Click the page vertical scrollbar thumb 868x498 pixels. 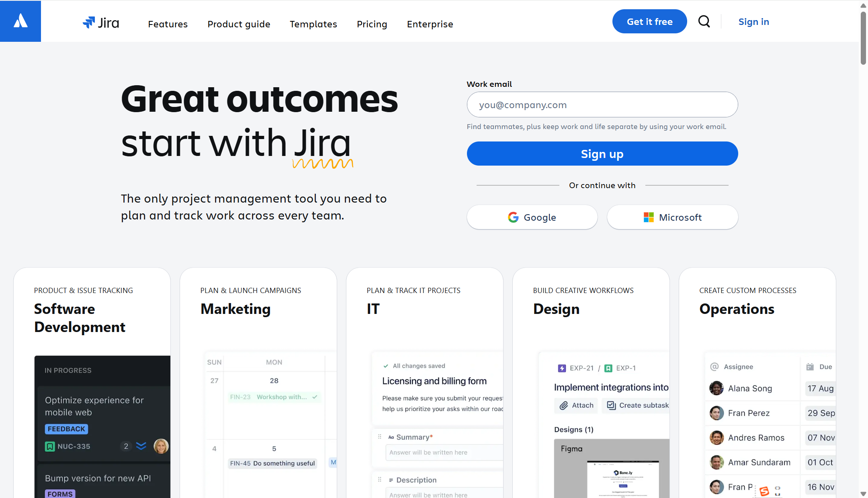point(863,38)
